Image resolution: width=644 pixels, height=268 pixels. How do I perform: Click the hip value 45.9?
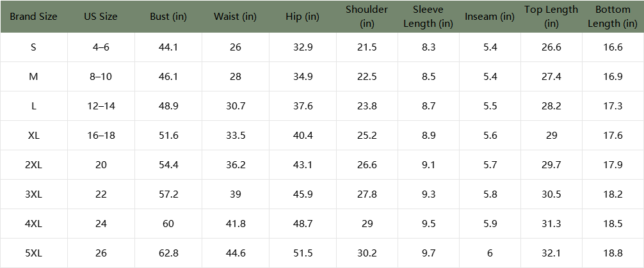click(302, 194)
